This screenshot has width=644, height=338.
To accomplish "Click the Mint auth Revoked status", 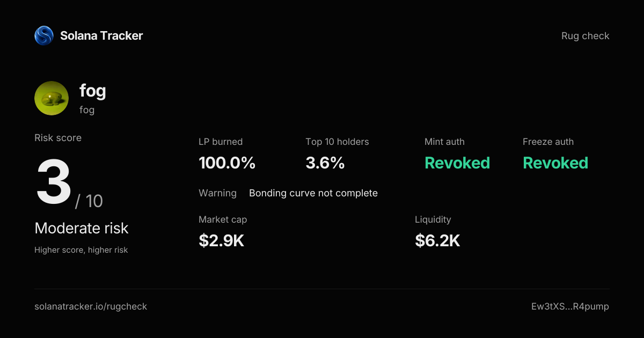I will [x=457, y=163].
